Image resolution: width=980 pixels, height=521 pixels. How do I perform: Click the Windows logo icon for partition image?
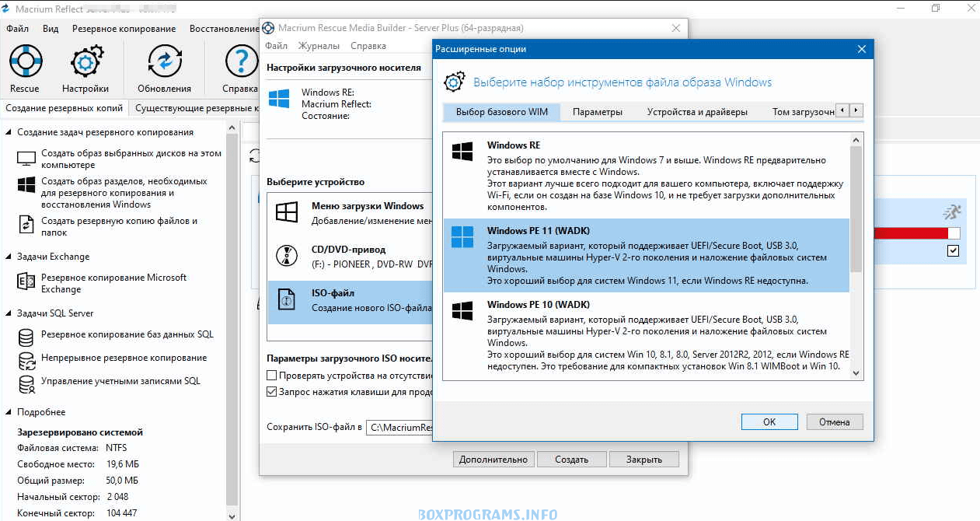(x=26, y=186)
